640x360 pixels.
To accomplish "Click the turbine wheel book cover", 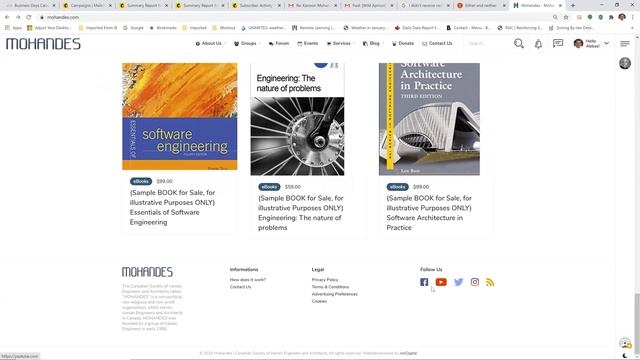I will point(297,119).
